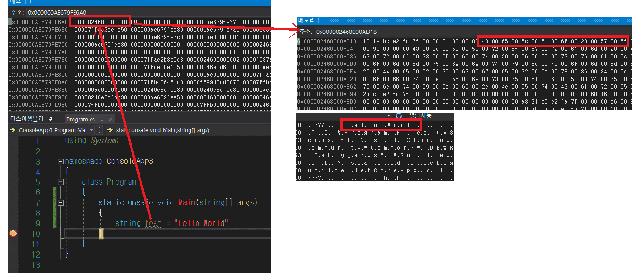Select memory row 0x000002468000AED0

(x=464, y=101)
